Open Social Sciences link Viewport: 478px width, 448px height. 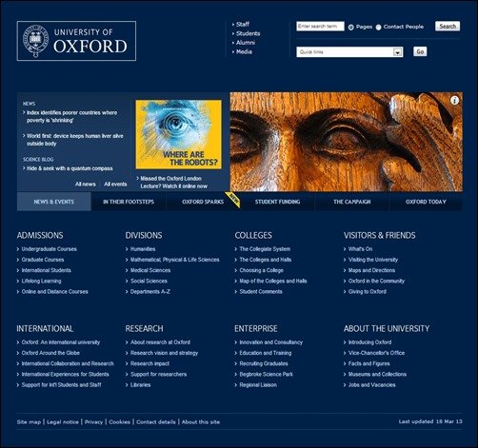coord(149,281)
